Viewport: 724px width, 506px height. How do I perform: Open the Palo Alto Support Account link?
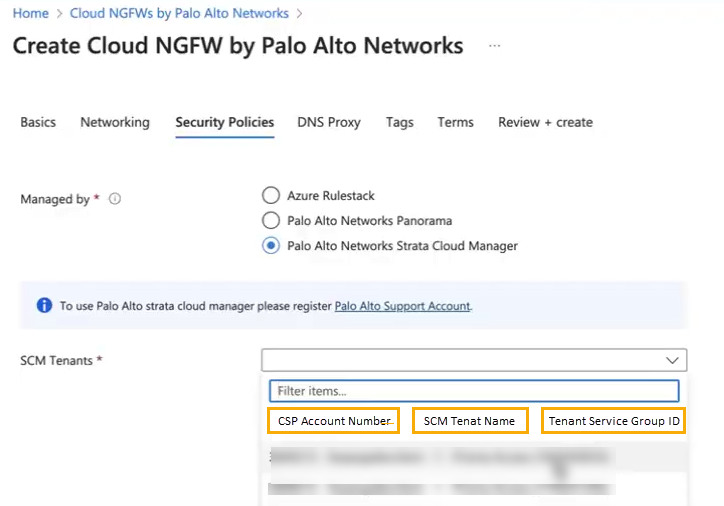tap(402, 306)
